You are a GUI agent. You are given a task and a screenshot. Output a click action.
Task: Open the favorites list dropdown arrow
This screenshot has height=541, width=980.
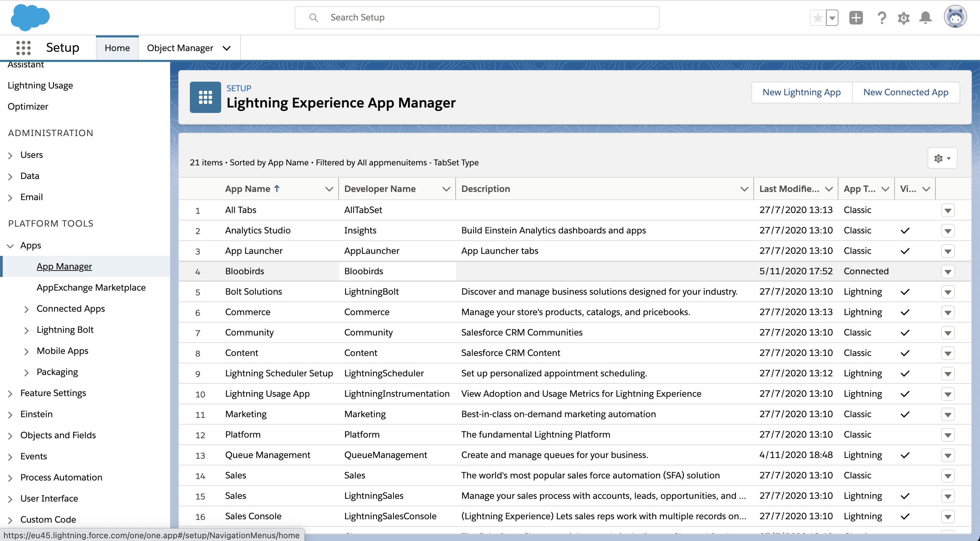(x=832, y=18)
